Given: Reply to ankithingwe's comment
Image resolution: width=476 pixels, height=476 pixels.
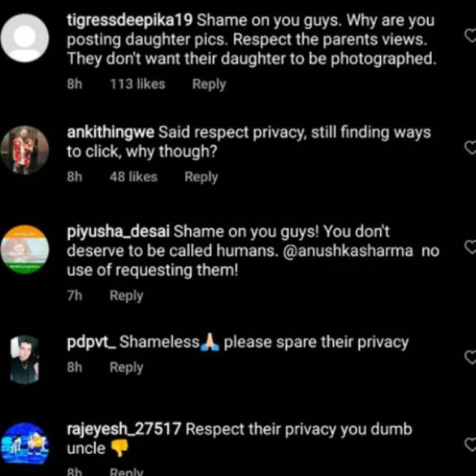Looking at the screenshot, I should coord(201,177).
